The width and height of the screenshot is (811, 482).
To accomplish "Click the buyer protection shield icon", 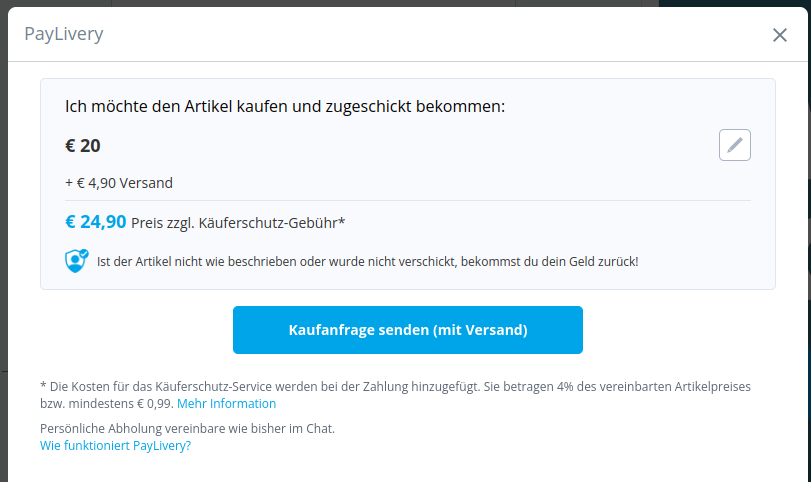I will (x=77, y=261).
